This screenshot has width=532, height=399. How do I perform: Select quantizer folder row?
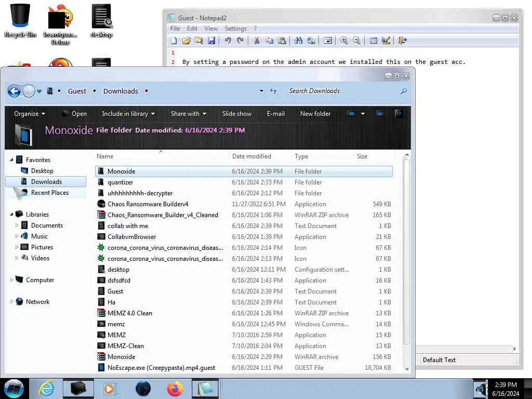point(244,182)
